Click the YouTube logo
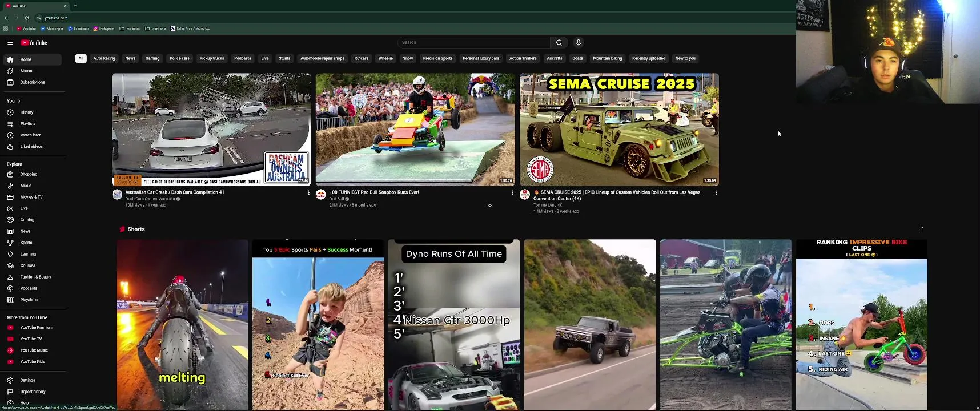The height and width of the screenshot is (411, 980). (34, 43)
